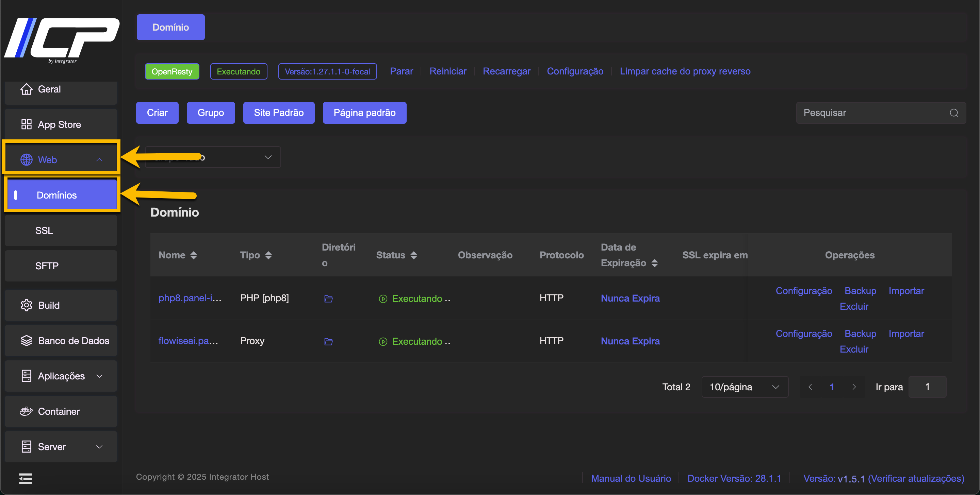Viewport: 980px width, 495px height.
Task: Open SSL in the sidebar
Action: [61, 231]
